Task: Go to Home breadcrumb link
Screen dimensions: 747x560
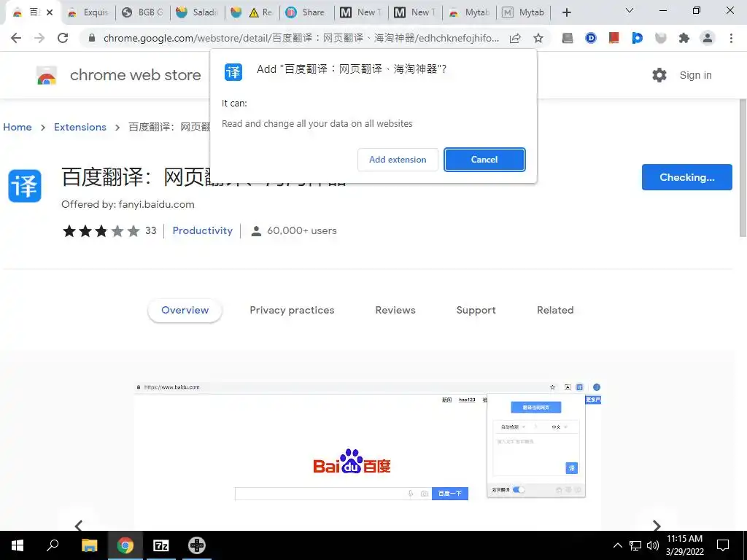Action: (18, 127)
